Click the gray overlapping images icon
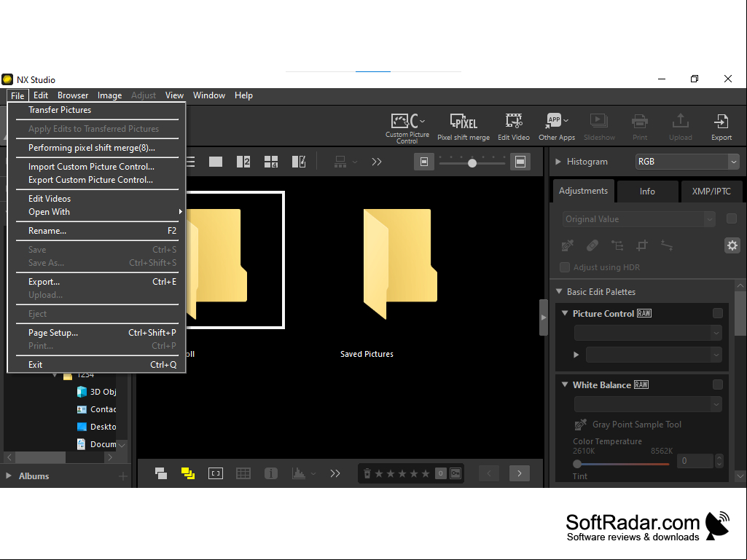This screenshot has width=747, height=560. [x=161, y=473]
